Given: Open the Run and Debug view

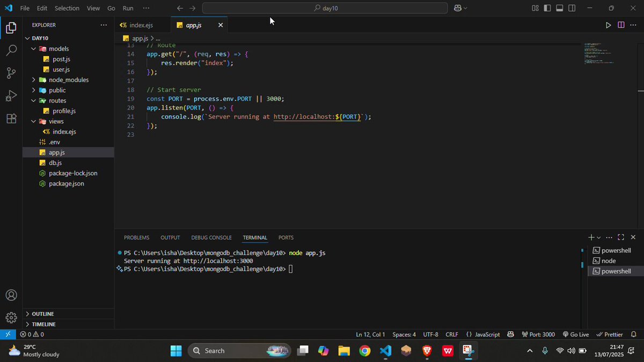Looking at the screenshot, I should coord(11,96).
